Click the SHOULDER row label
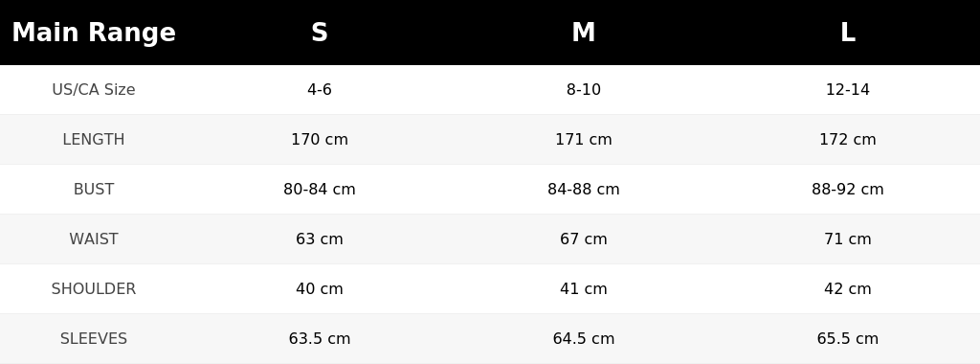The height and width of the screenshot is (364, 980). coord(94,289)
